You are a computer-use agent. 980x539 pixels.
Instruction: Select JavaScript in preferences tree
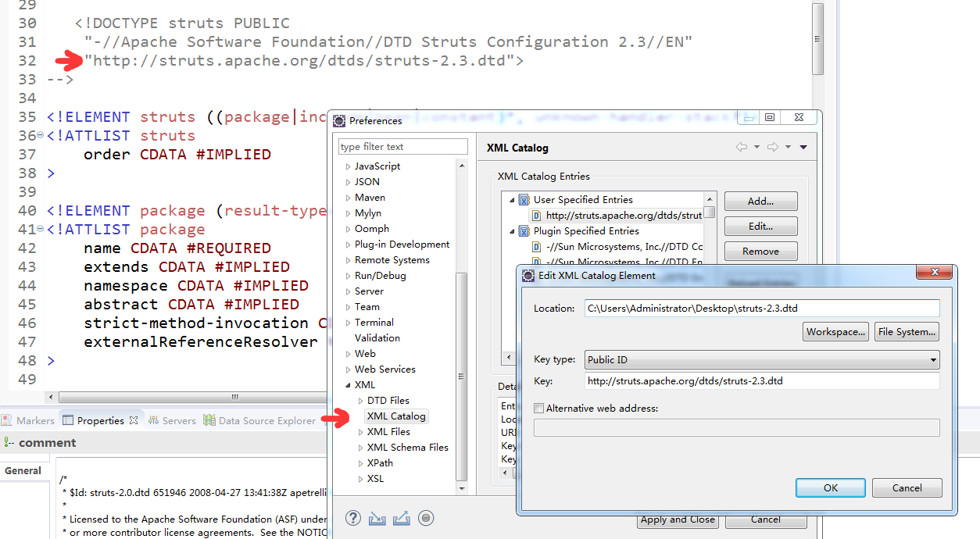click(x=377, y=166)
